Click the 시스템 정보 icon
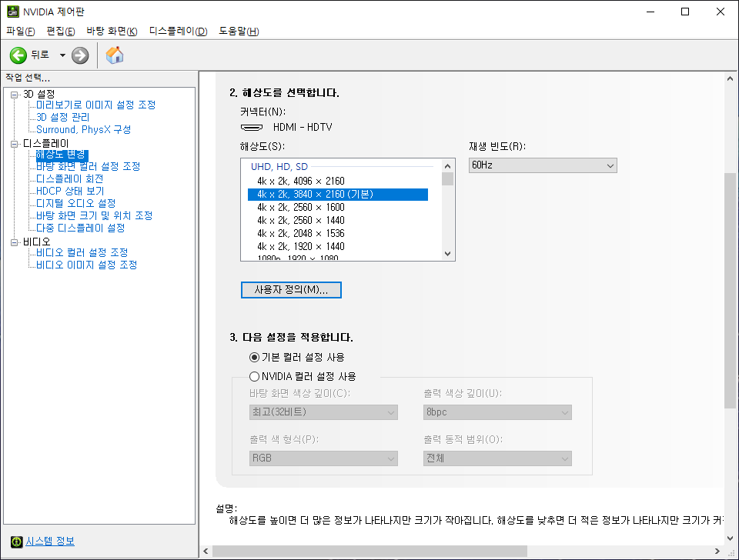Screen dimensions: 739x560 tap(16, 542)
